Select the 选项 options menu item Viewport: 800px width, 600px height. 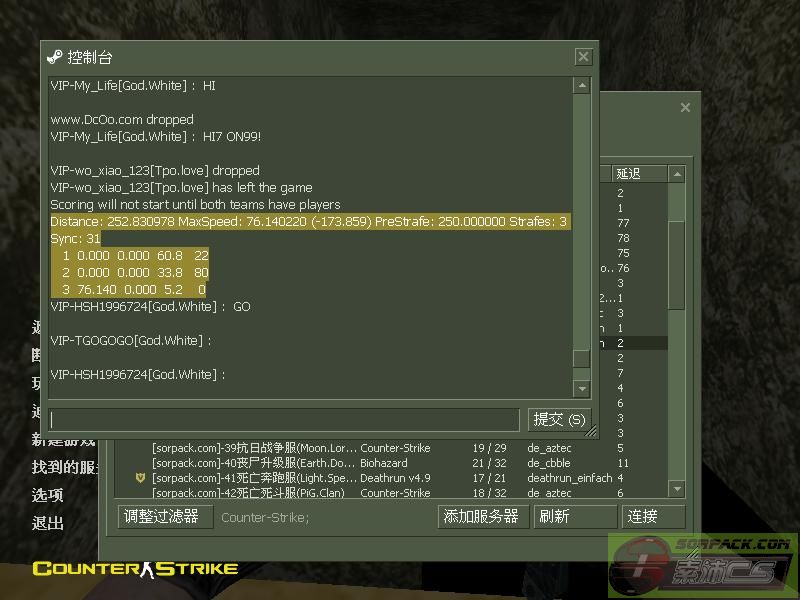tap(48, 495)
